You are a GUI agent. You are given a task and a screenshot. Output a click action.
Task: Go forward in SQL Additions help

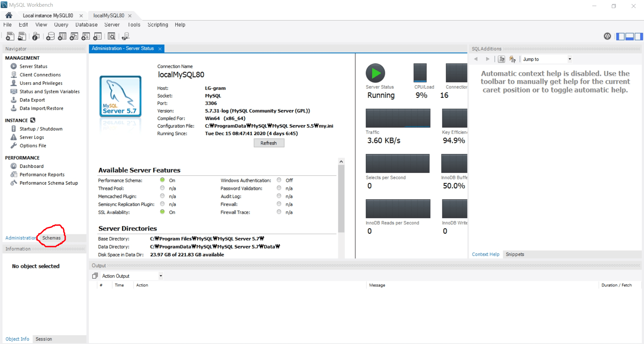click(488, 59)
